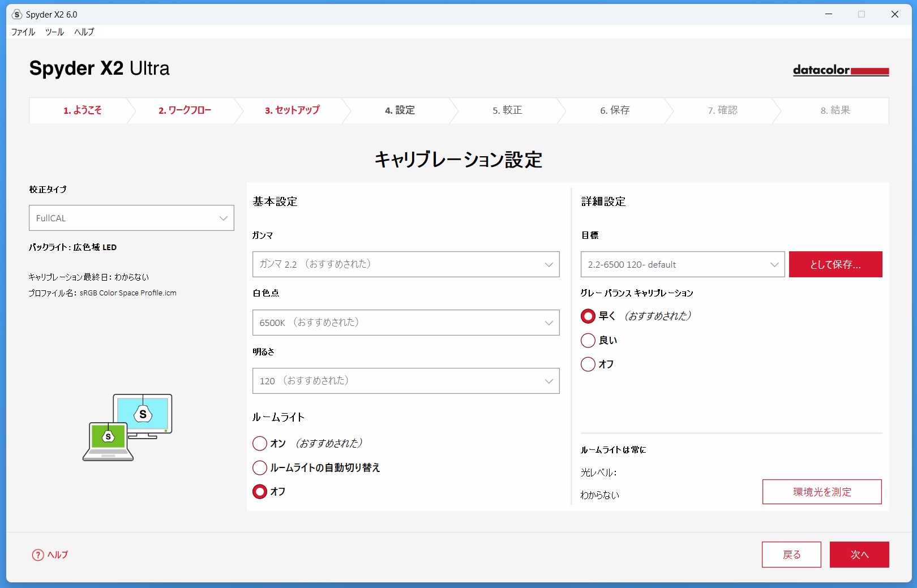Click the ルームライトは常に label
Viewport: 917px width, 588px height.
[614, 450]
